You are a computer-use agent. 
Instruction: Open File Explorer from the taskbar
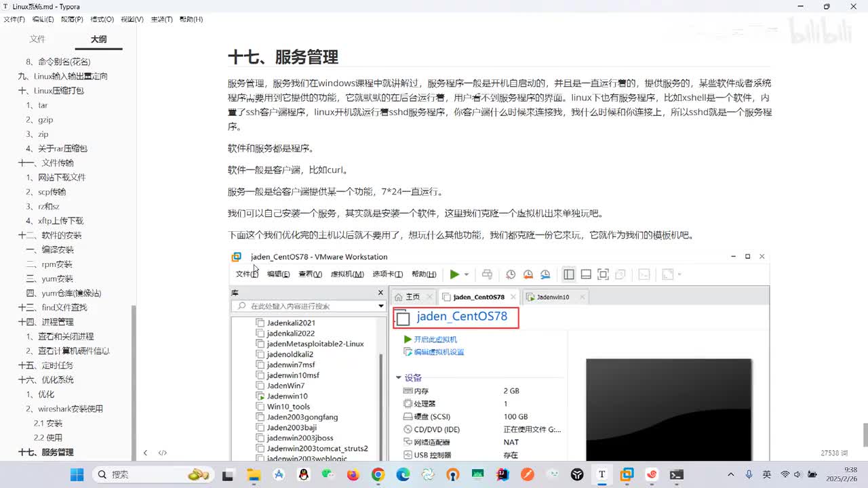(254, 474)
